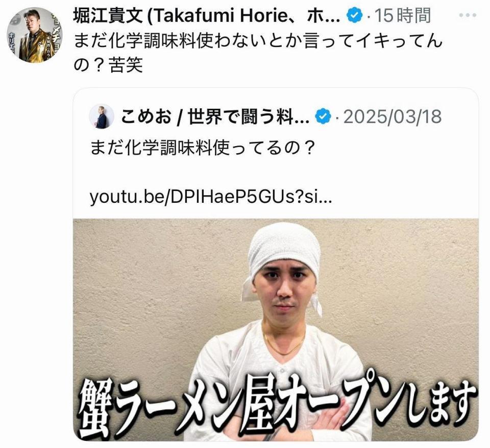The image size is (490, 448).
Task: Click Horie's tweet text about 化学調味料
Action: (258, 53)
